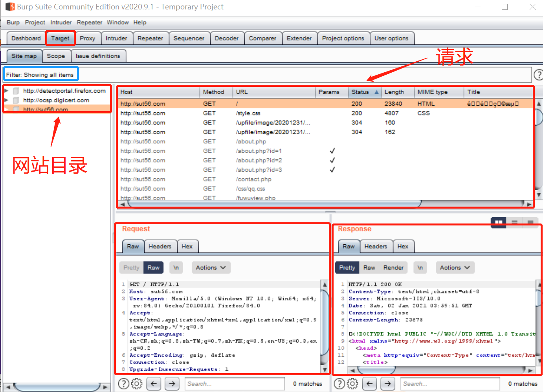
Task: Open help icon below the Request panel
Action: tap(123, 383)
